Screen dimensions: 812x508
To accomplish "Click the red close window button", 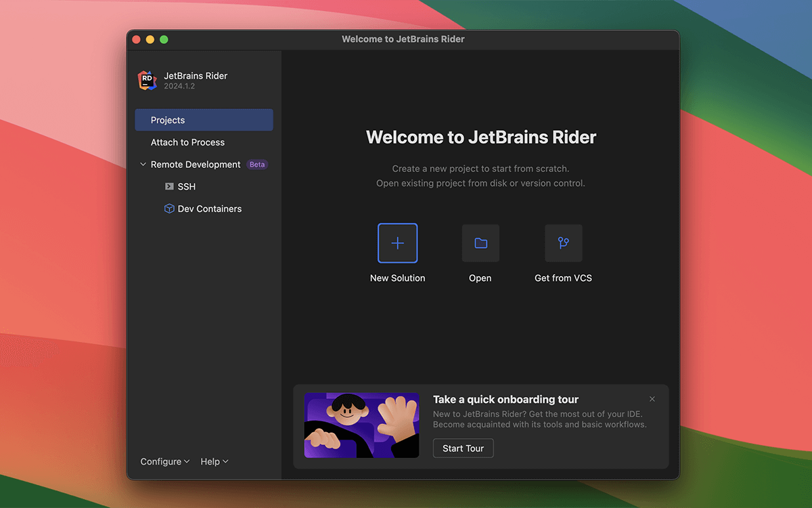I will (x=136, y=39).
